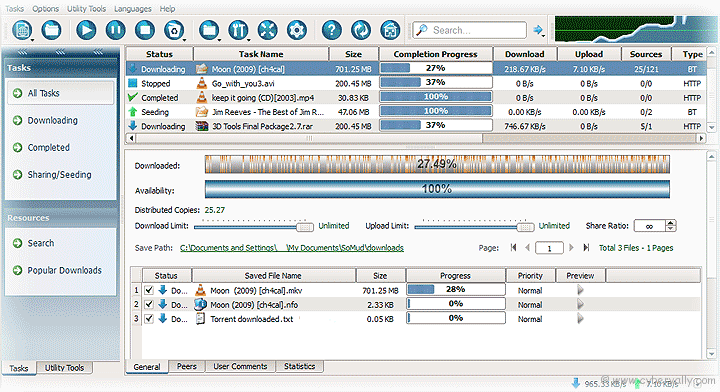Viewport: 720px width, 392px height.
Task: Click the downloads folder icon in toolbar
Action: pos(209,30)
